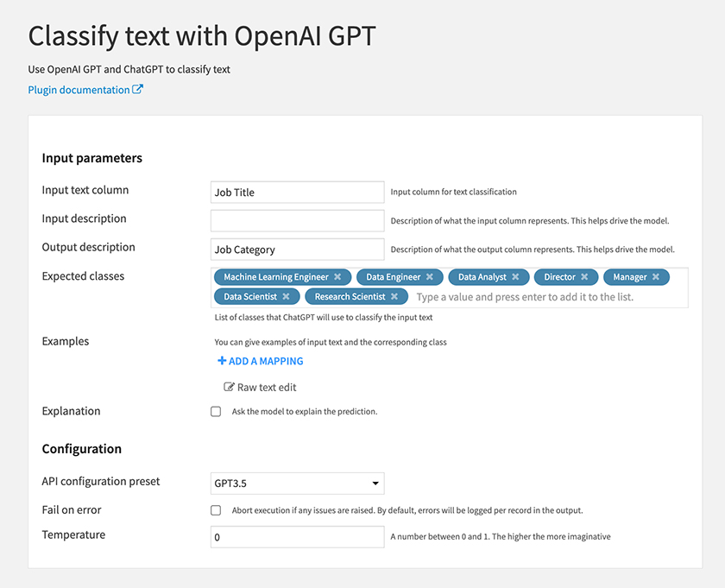Remove the Research Scientist class tag
This screenshot has height=588, width=725.
(x=394, y=296)
